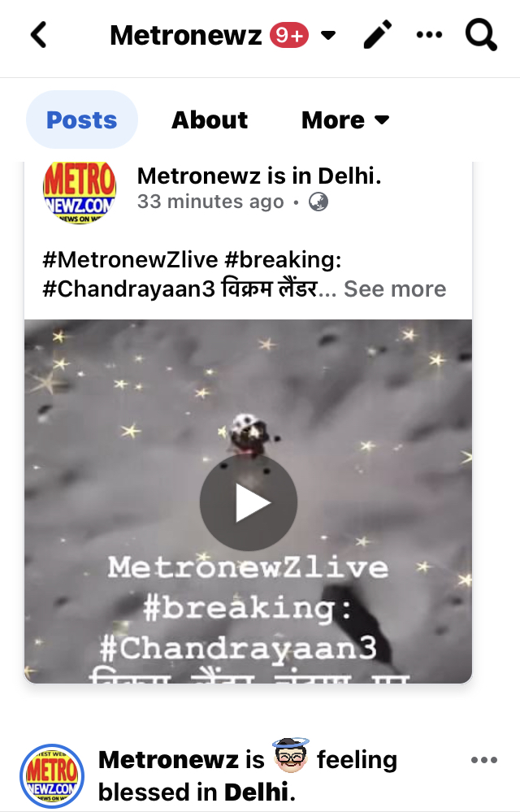Open the #Chandrayaan3 hashtag link

point(129,289)
